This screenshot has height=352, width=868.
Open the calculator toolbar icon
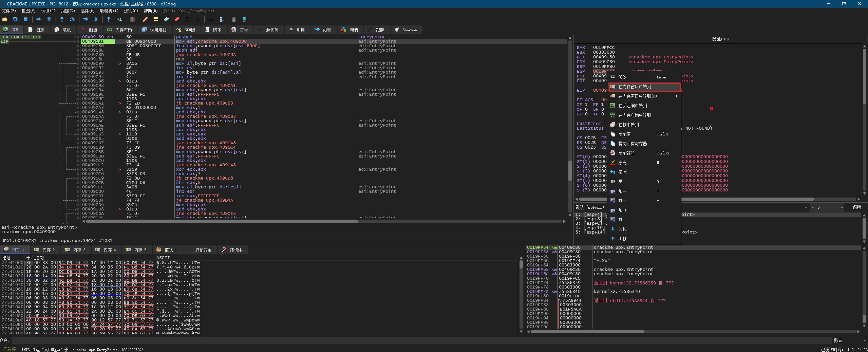tap(234, 19)
